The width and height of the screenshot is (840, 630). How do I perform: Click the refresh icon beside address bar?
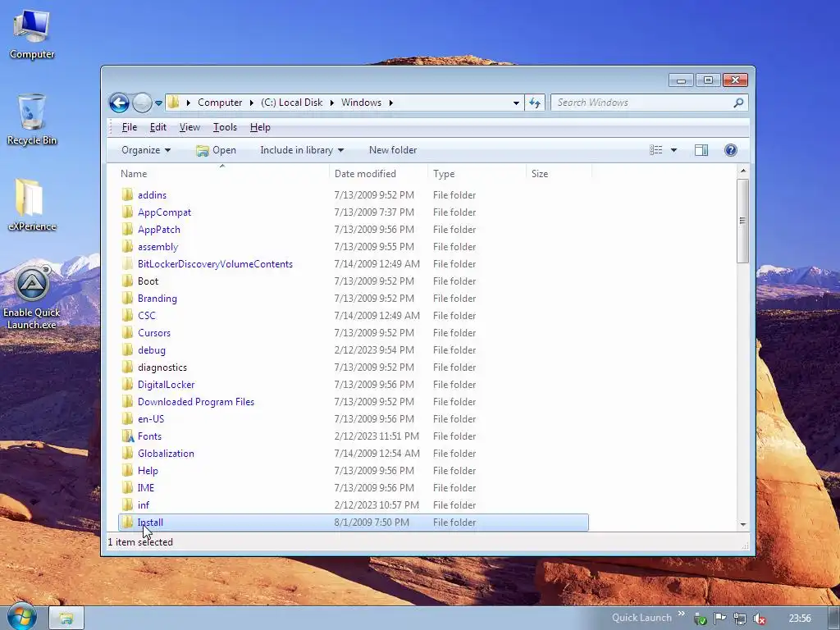(x=535, y=103)
